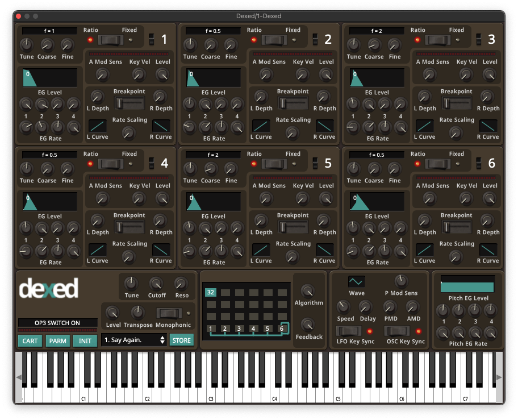518x420 pixels.
Task: Click the LFO Wave shape icon
Action: [356, 282]
